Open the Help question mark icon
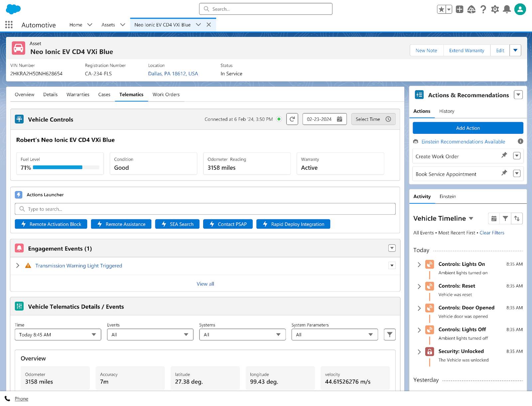The width and height of the screenshot is (532, 406). pos(483,9)
